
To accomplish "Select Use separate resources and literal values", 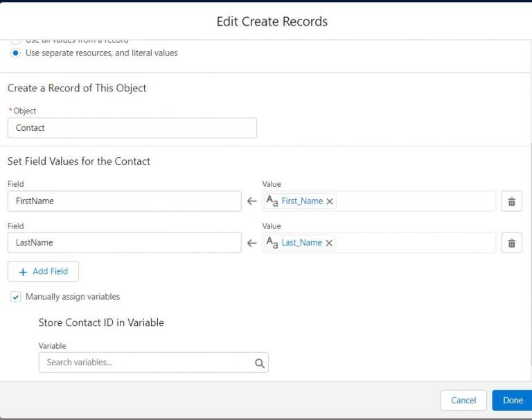I will pos(15,53).
